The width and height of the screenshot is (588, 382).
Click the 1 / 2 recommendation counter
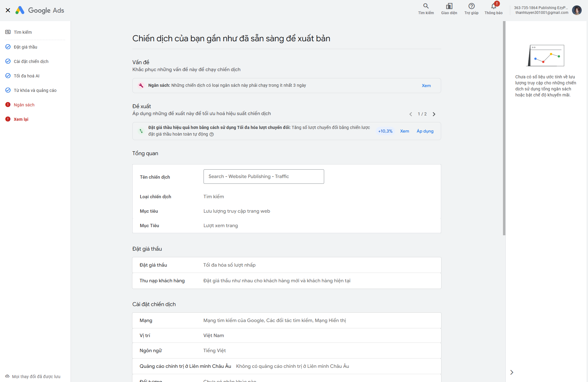[x=422, y=114]
